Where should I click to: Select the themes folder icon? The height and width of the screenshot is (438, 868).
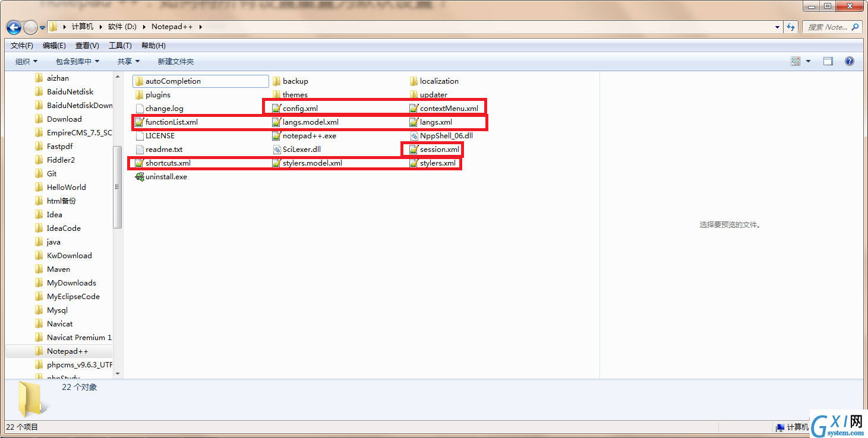pos(276,95)
